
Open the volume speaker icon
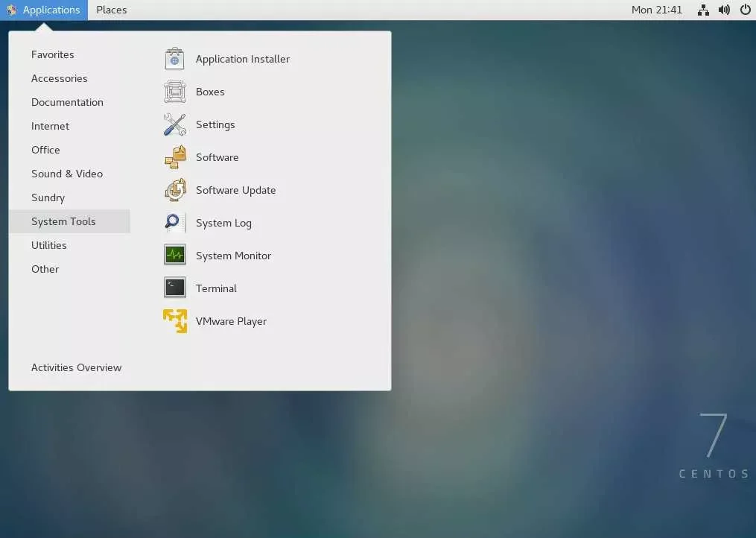click(x=724, y=10)
